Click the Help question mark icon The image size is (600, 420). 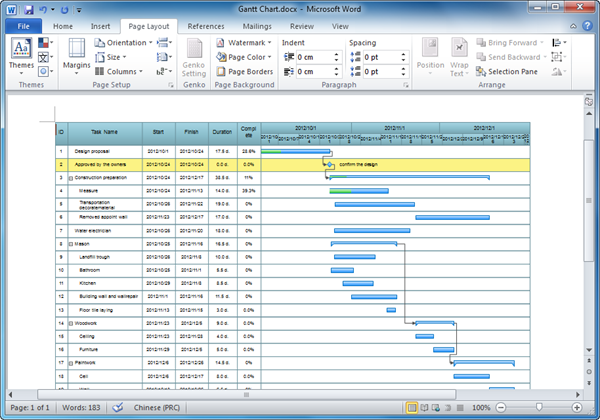588,25
